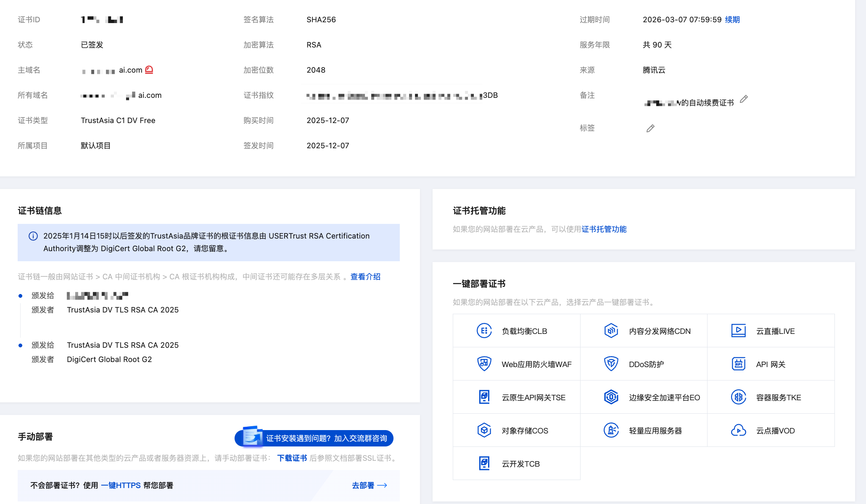Choose 云直播LIVE for certificate deployment
Viewport: 866px width, 504px height.
[775, 331]
